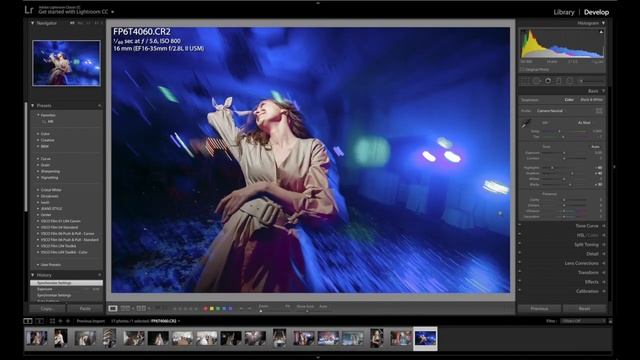Select next photo arrow in toolbar

(249, 309)
